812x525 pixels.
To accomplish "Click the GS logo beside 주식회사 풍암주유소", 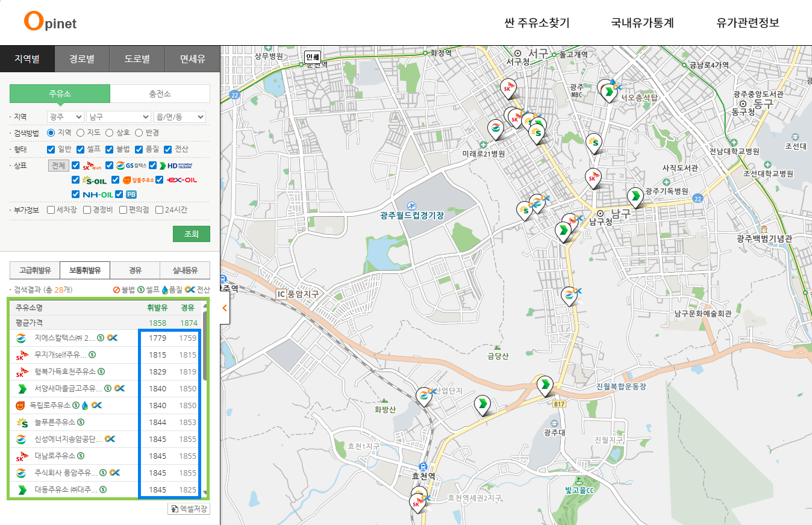I will [x=21, y=473].
